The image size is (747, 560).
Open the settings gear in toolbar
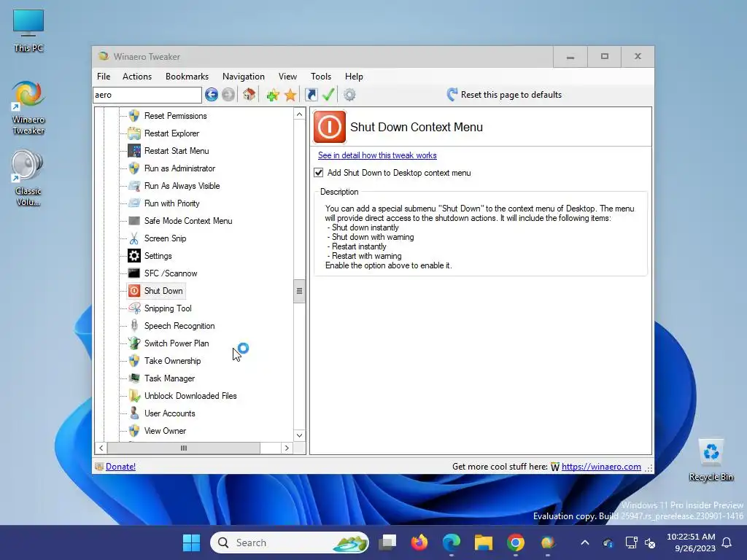[349, 95]
